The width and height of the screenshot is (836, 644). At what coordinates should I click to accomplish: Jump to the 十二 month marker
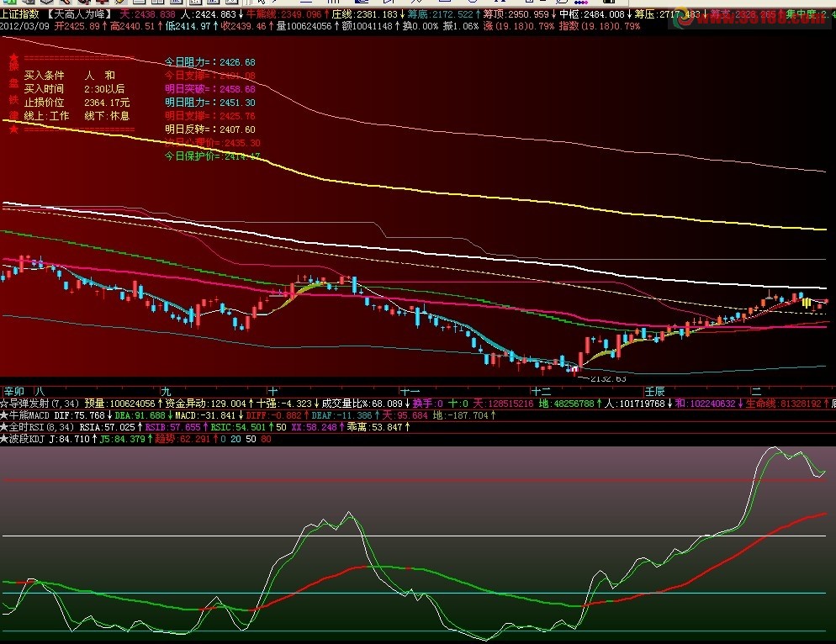pyautogui.click(x=541, y=392)
